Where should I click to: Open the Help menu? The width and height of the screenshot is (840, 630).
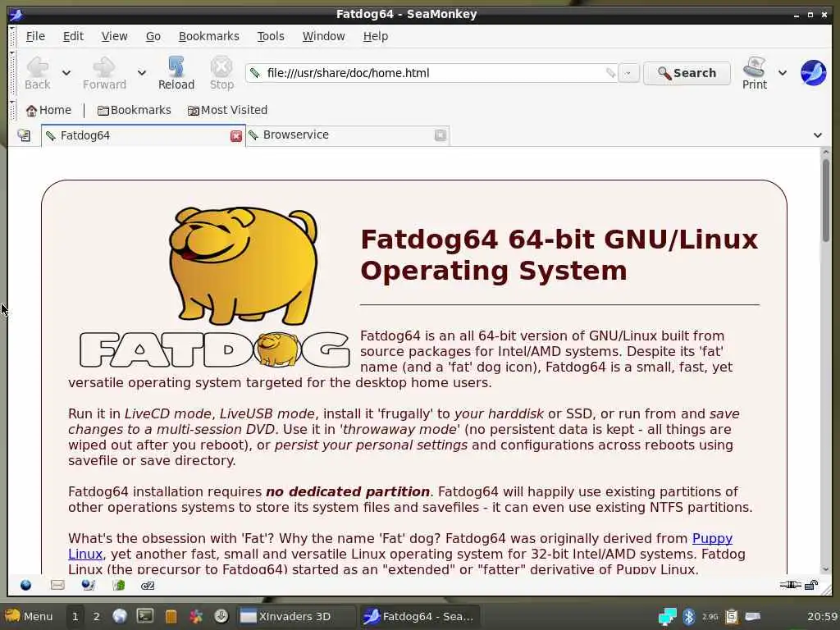click(376, 36)
